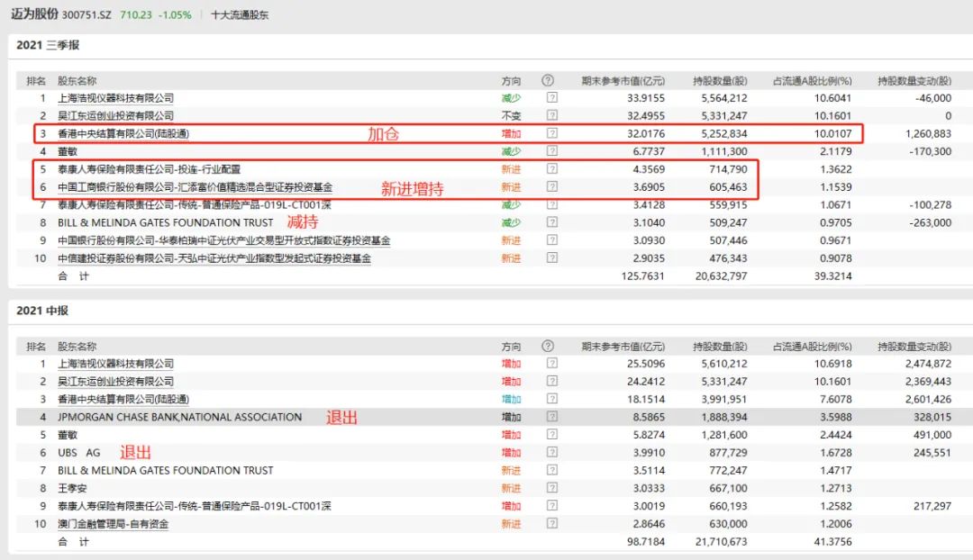Click detail icon in 王孝安 row
Screen dimensions: 973x560
[552, 488]
